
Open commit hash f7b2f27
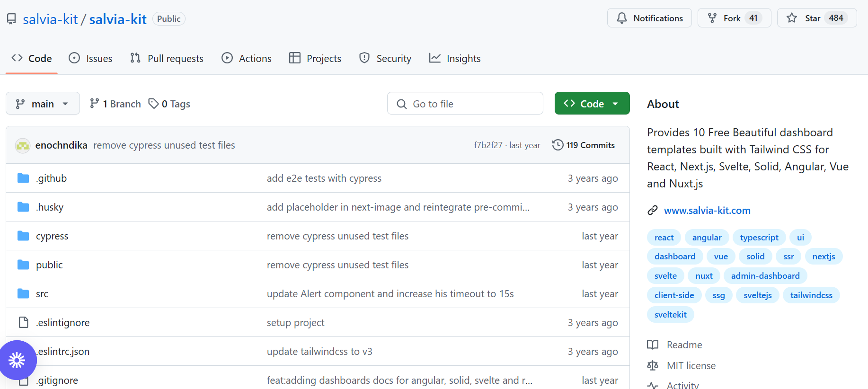tap(488, 145)
